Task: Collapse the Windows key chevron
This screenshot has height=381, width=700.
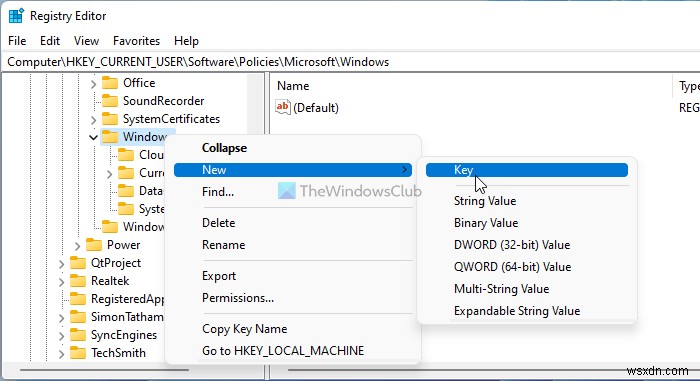Action: tap(93, 138)
